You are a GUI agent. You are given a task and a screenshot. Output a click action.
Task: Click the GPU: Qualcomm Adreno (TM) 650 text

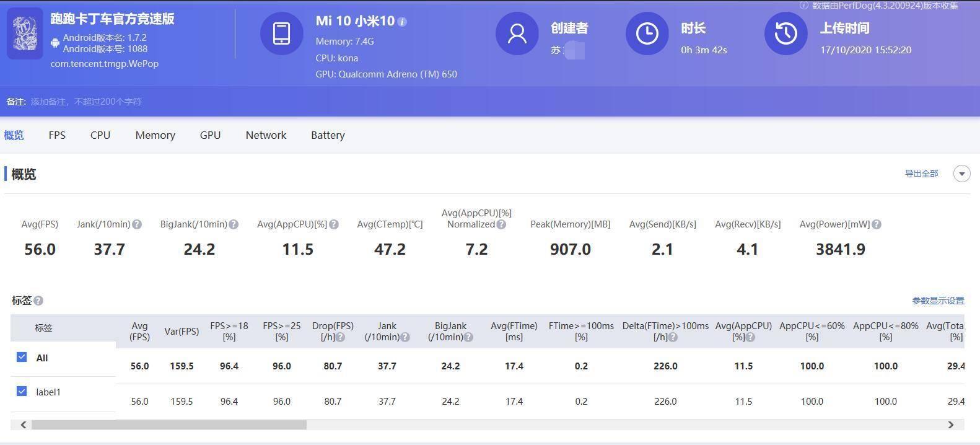coord(386,74)
